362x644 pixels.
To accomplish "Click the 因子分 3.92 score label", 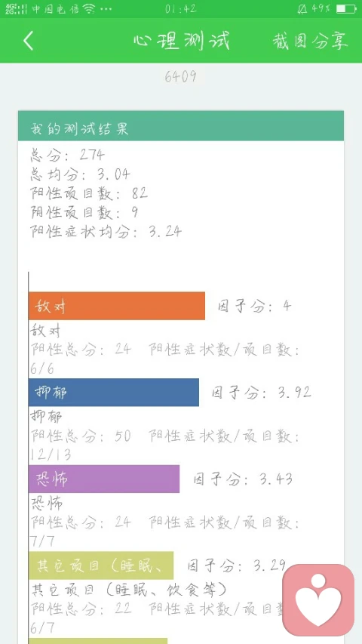I will [262, 393].
